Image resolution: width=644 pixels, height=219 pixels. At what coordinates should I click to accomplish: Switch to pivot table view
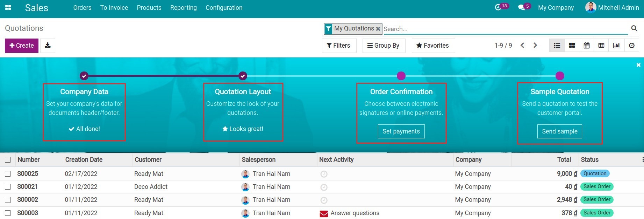[601, 46]
